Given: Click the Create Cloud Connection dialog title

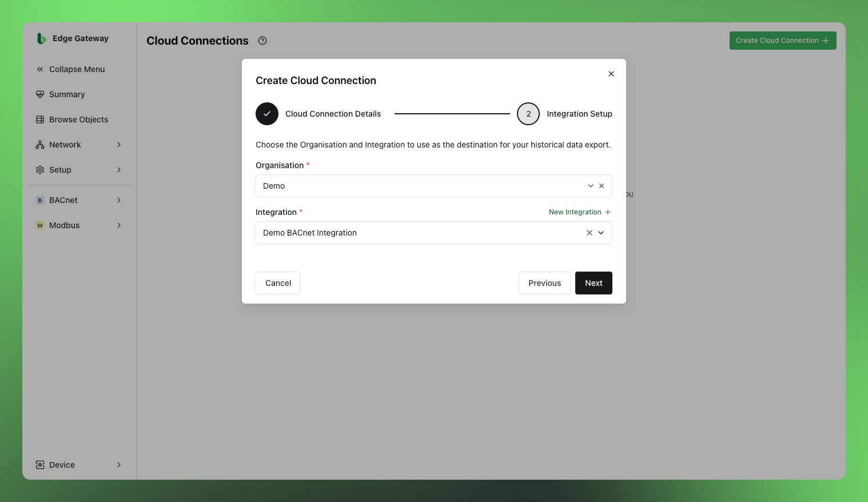Looking at the screenshot, I should click(316, 81).
